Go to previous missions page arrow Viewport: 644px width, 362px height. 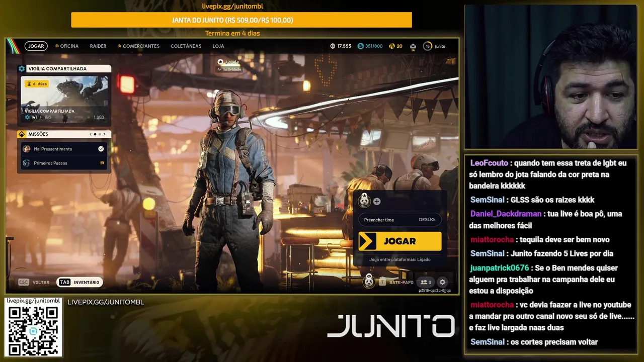[91, 134]
